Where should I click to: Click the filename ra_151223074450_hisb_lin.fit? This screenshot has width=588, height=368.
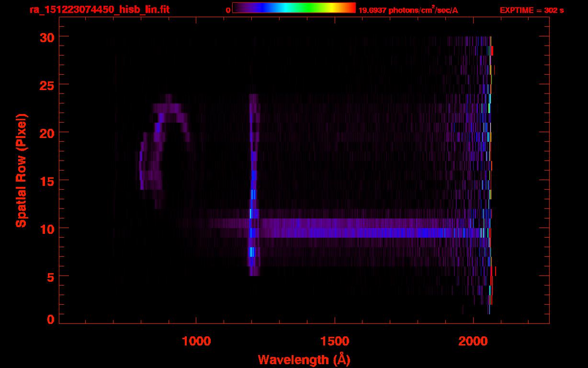pos(99,10)
